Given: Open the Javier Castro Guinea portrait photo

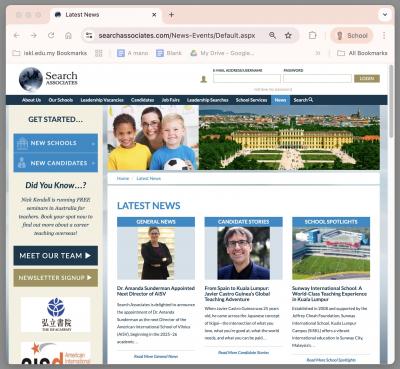Looking at the screenshot, I should click(243, 253).
